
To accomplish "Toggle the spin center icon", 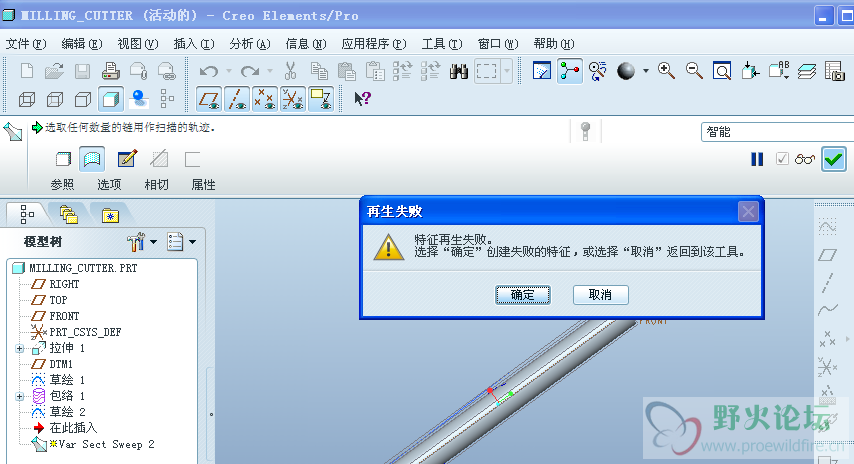I will pyautogui.click(x=570, y=71).
